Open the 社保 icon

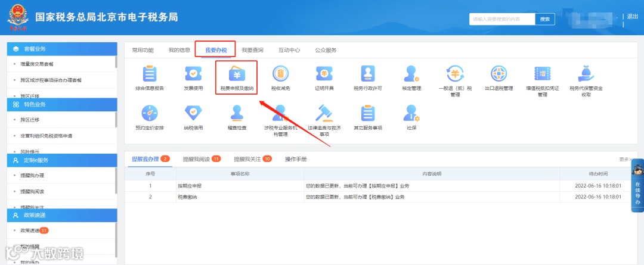pyautogui.click(x=411, y=113)
